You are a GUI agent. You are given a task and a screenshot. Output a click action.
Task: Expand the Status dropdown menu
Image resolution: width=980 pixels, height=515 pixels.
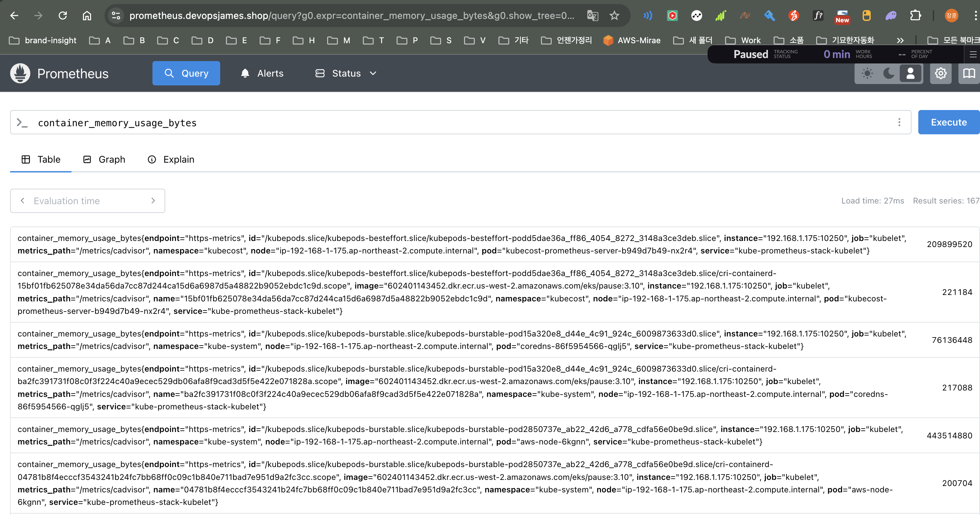coord(346,74)
